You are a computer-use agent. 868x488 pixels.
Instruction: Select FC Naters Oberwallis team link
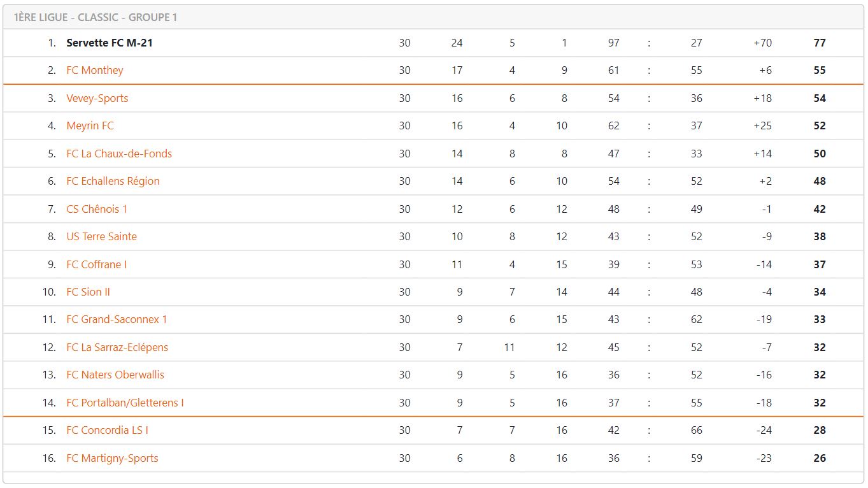[115, 375]
